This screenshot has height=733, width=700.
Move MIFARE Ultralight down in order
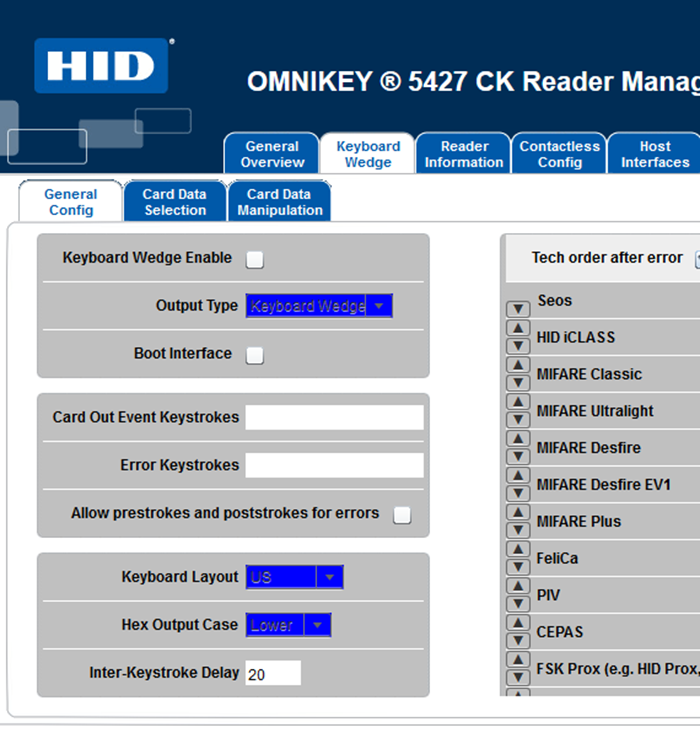[518, 420]
